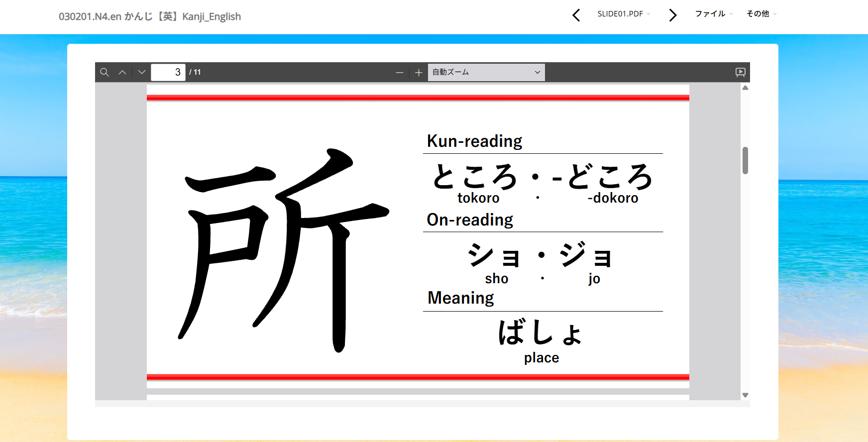Zoom in with the plus button
Viewport: 868px width, 442px height.
(419, 73)
